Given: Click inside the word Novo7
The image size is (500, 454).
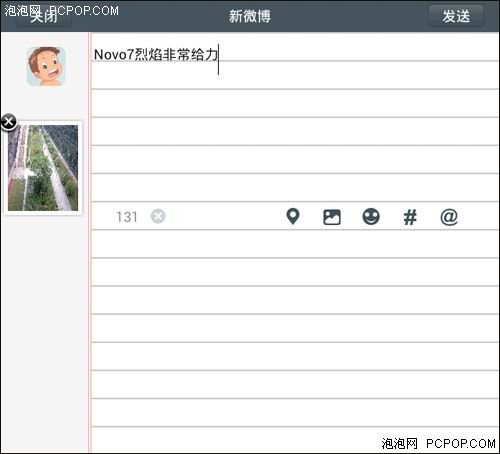Looking at the screenshot, I should click(114, 55).
